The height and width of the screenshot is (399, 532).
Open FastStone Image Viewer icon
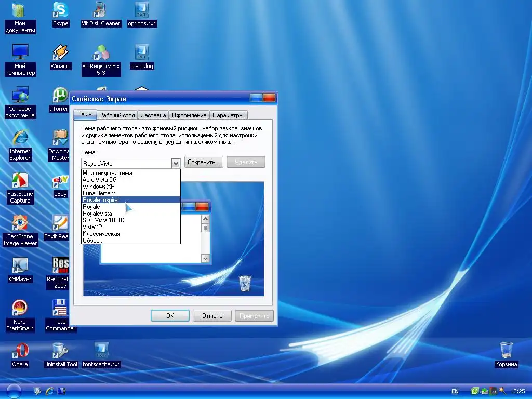[x=20, y=231]
